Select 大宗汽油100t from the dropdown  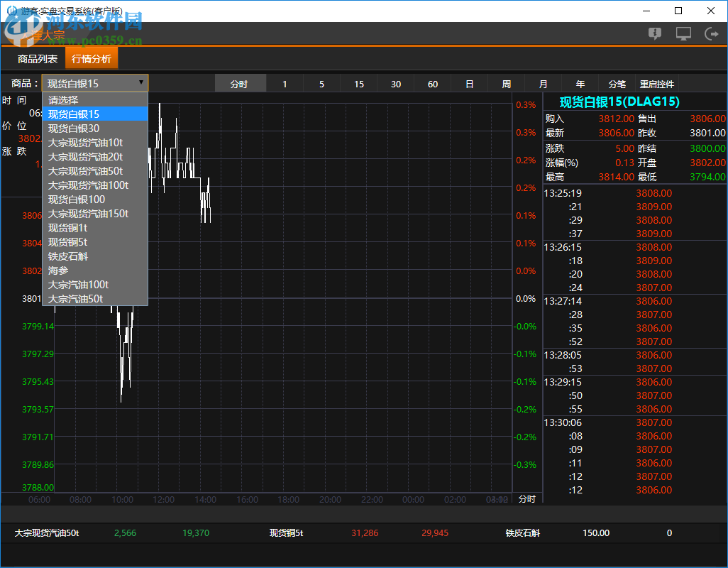(94, 285)
